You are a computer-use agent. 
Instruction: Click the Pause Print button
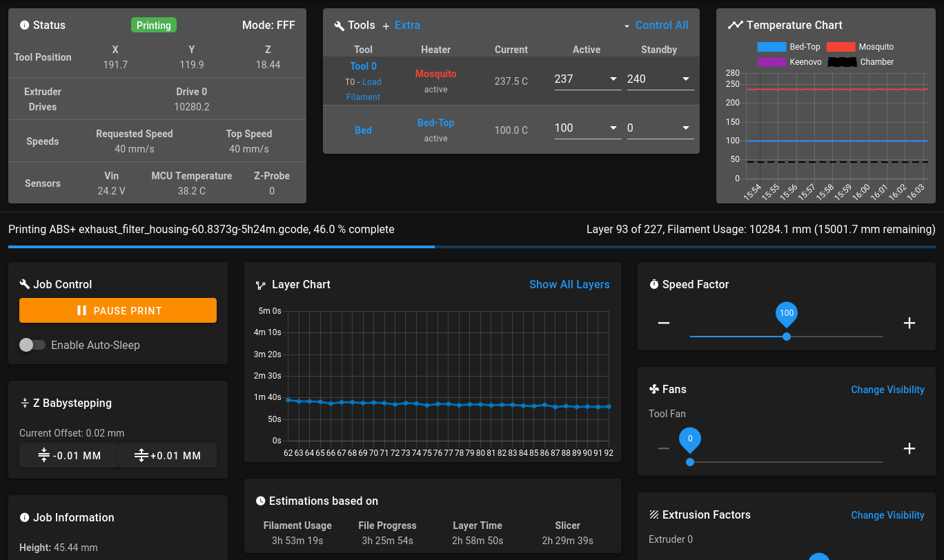coord(118,310)
